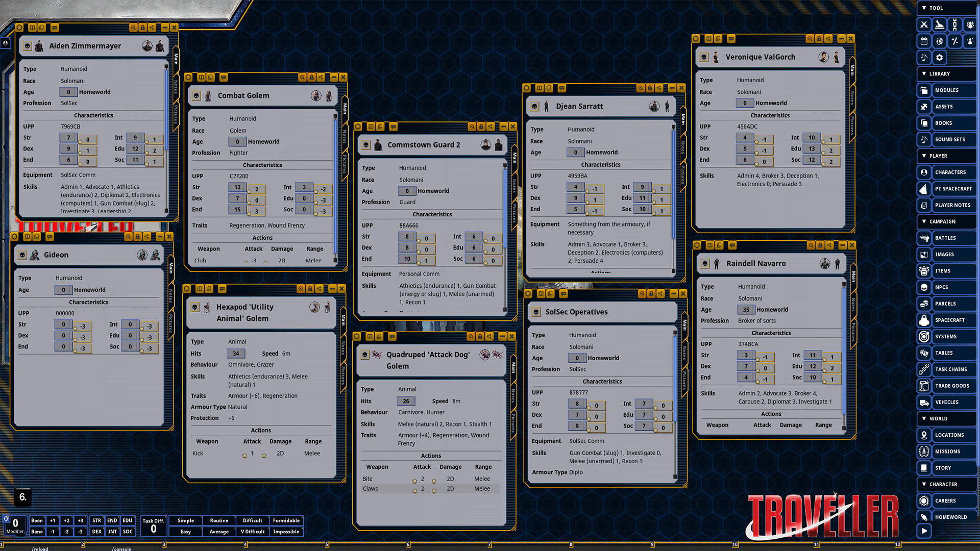Toggle the lock on Aiden Zimmermayer window
The image size is (980, 551).
[x=142, y=27]
